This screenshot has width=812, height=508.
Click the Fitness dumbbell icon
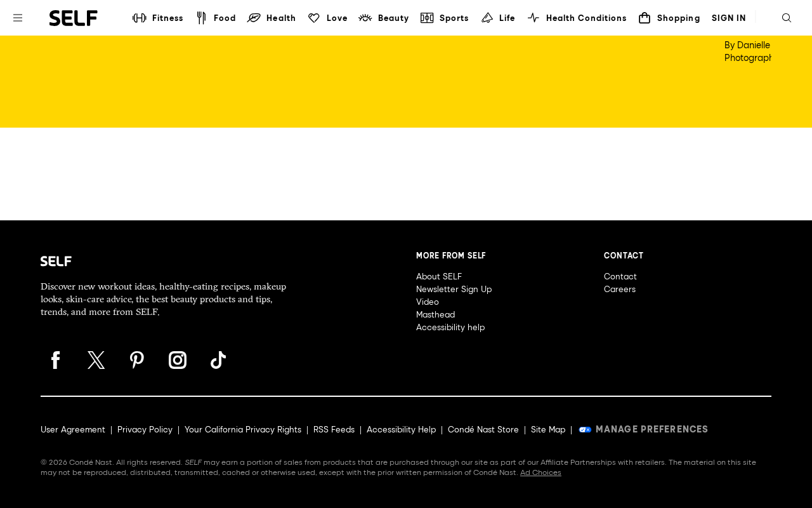click(x=140, y=18)
